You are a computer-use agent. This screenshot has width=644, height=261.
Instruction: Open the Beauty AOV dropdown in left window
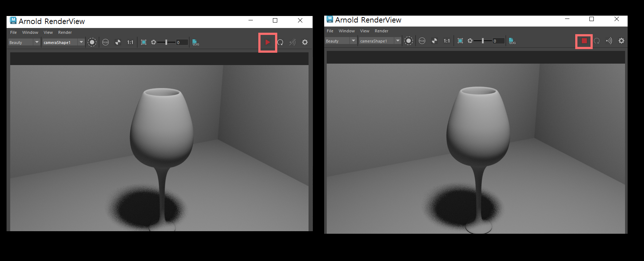(x=24, y=43)
